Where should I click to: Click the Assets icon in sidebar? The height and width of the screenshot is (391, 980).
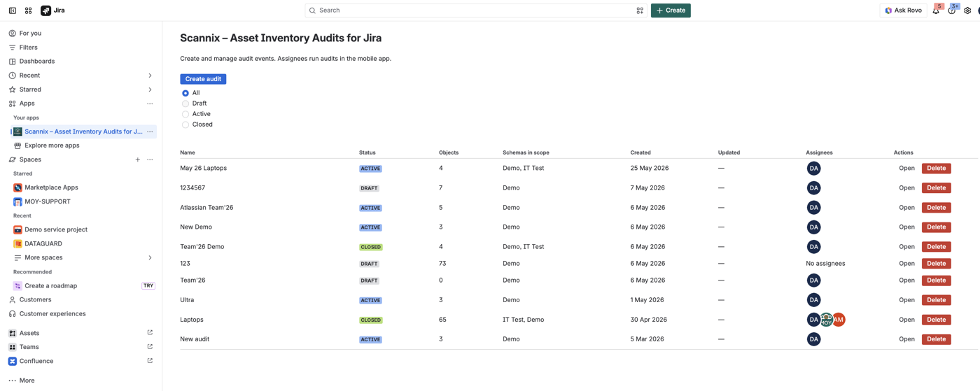coord(12,333)
